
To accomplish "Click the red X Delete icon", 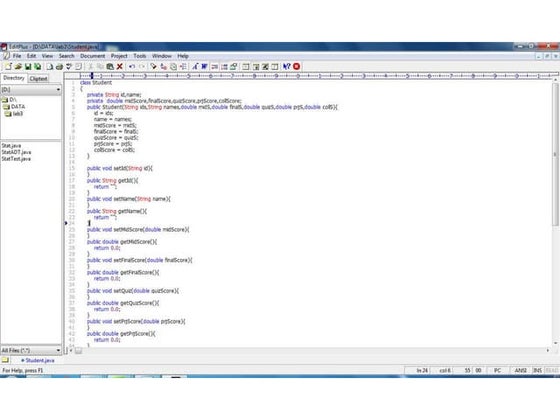I will tap(120, 66).
